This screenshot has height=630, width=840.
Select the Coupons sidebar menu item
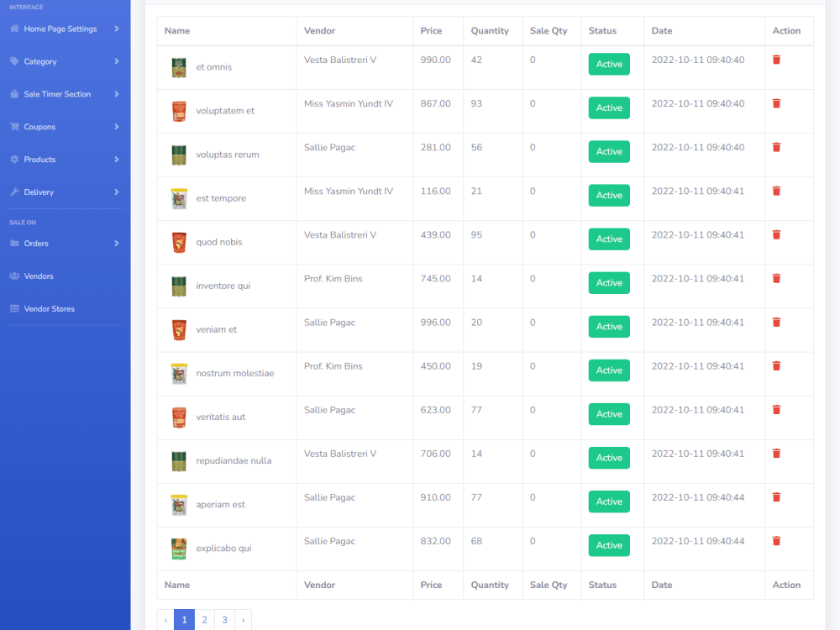tap(65, 127)
